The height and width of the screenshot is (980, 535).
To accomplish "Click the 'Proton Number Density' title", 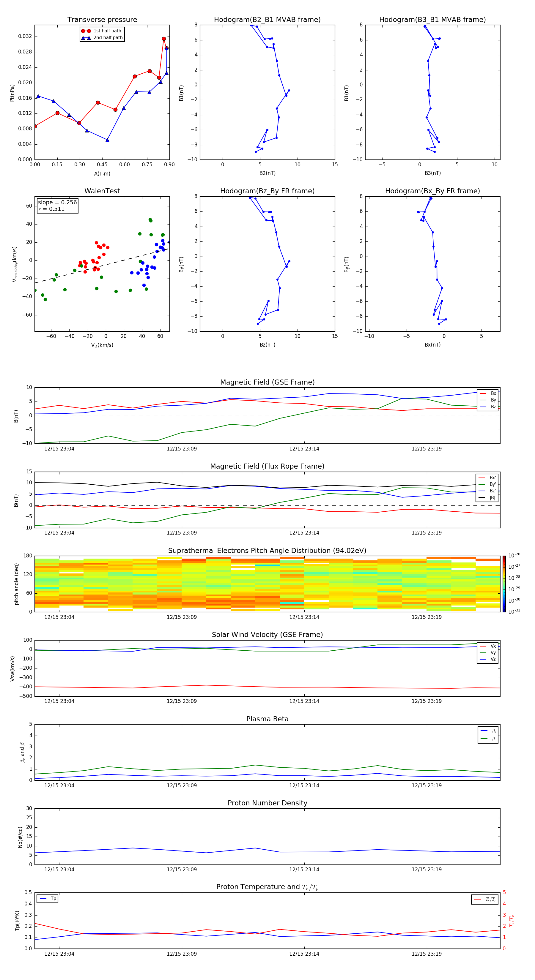I will pos(267,803).
